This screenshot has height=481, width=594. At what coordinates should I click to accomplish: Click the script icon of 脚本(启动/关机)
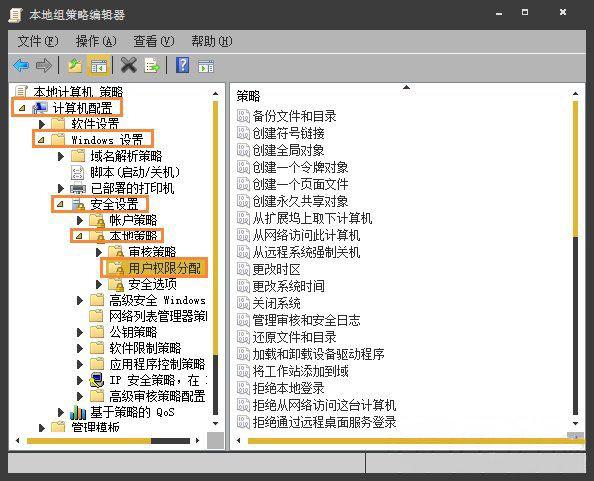(78, 172)
